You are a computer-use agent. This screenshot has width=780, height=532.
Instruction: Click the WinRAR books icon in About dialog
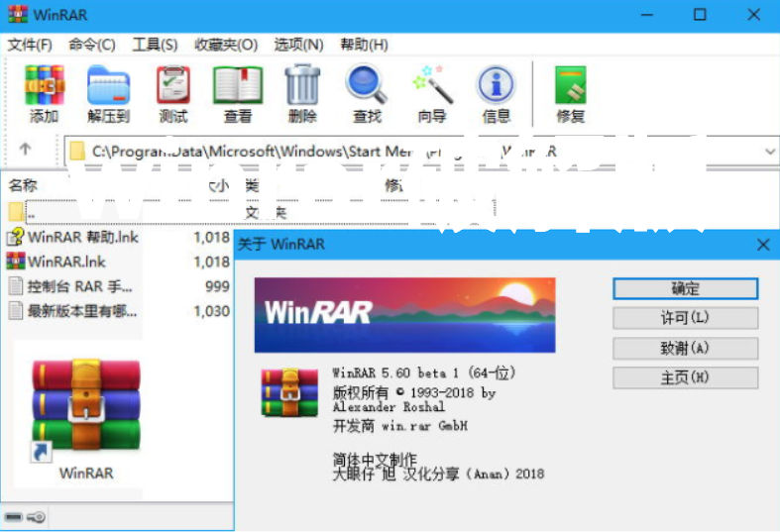tap(289, 392)
